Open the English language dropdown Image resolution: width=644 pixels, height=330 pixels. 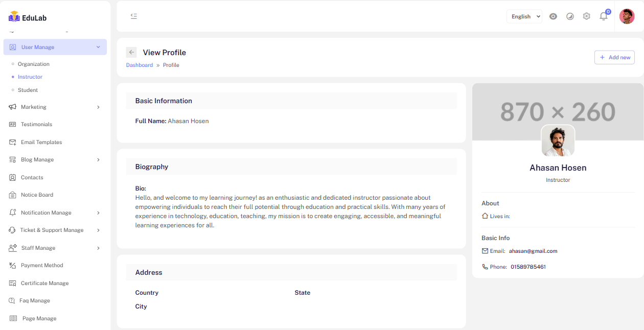click(x=524, y=16)
